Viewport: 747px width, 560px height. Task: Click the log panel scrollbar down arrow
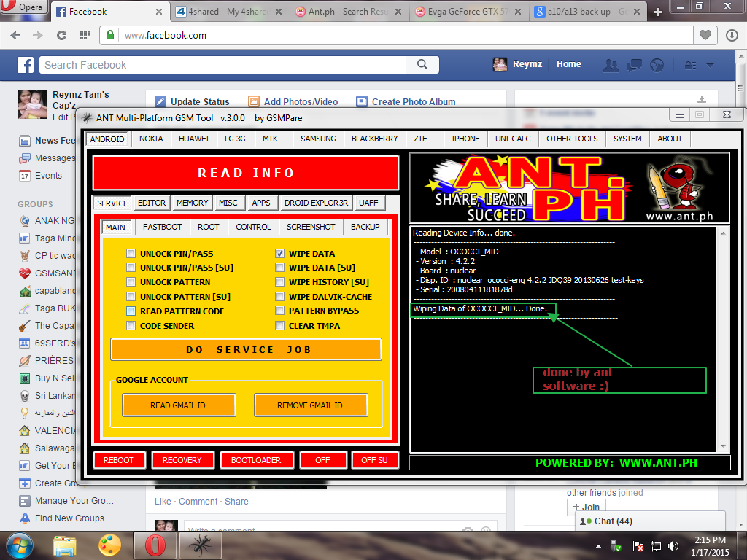(x=724, y=446)
